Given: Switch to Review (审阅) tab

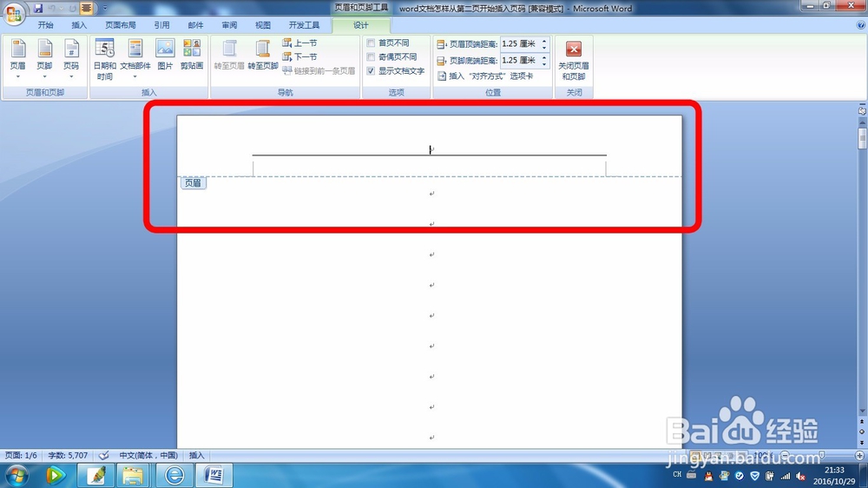Looking at the screenshot, I should pyautogui.click(x=229, y=25).
